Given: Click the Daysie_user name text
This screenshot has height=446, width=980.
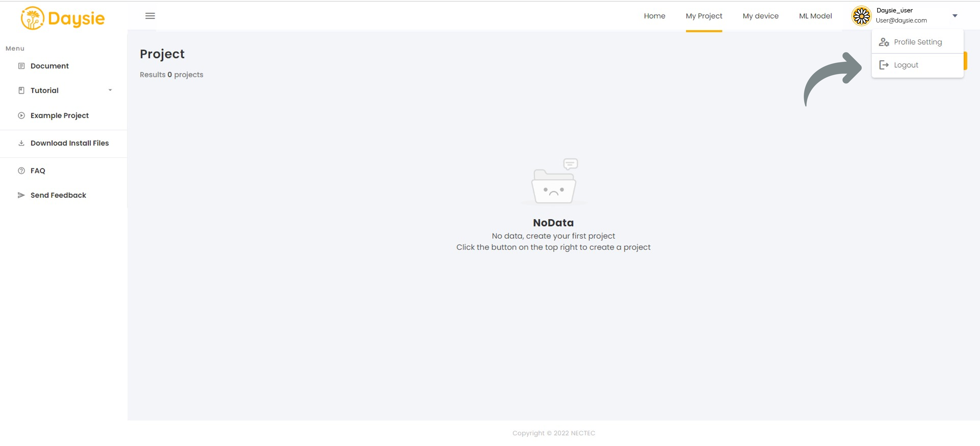Looking at the screenshot, I should click(x=894, y=10).
